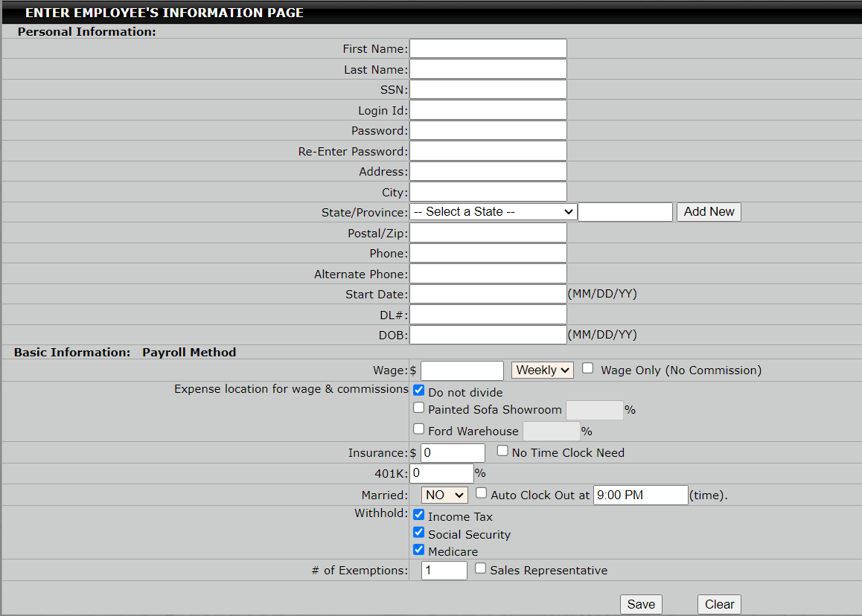Select the Postal/Zip field
Viewport: 862px width, 616px height.
pyautogui.click(x=488, y=233)
